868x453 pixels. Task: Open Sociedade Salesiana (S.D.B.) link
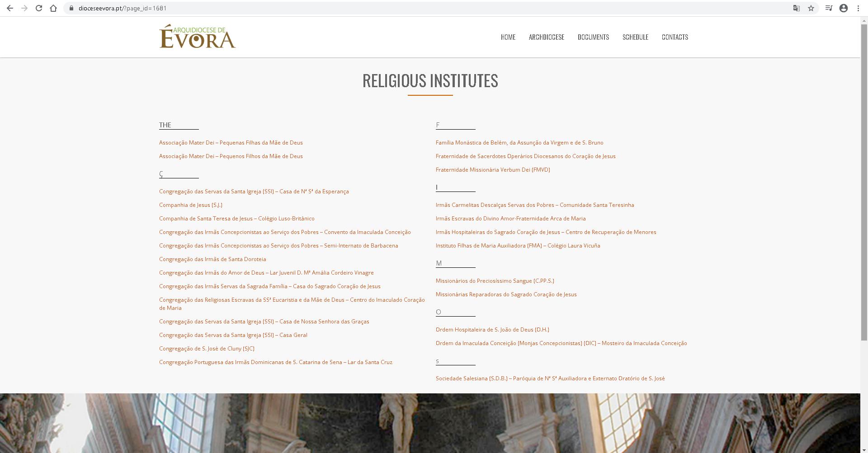[550, 378]
